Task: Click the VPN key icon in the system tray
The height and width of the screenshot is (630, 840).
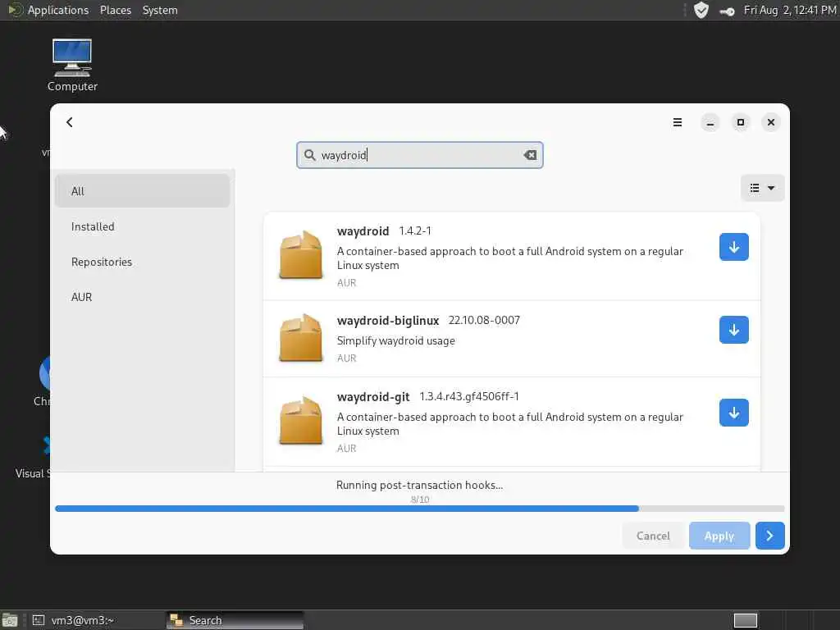Action: click(727, 11)
